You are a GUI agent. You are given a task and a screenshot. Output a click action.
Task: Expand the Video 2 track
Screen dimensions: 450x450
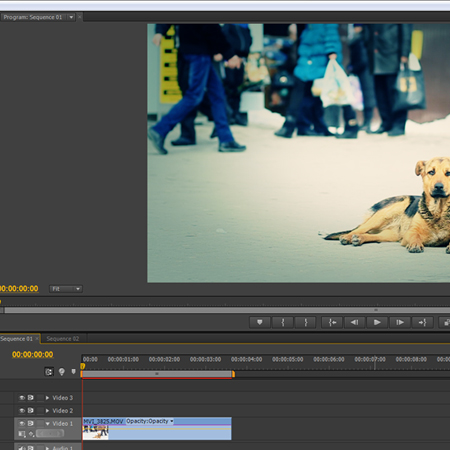[47, 411]
